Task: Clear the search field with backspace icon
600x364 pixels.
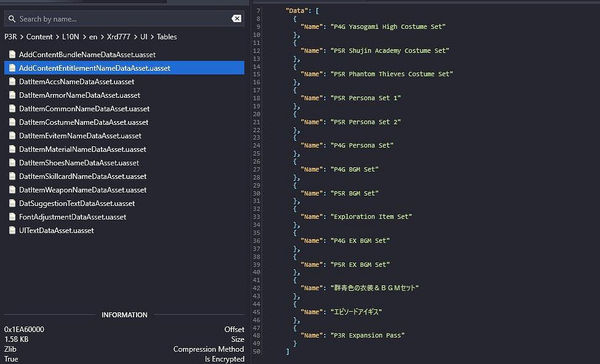Action: coord(236,19)
